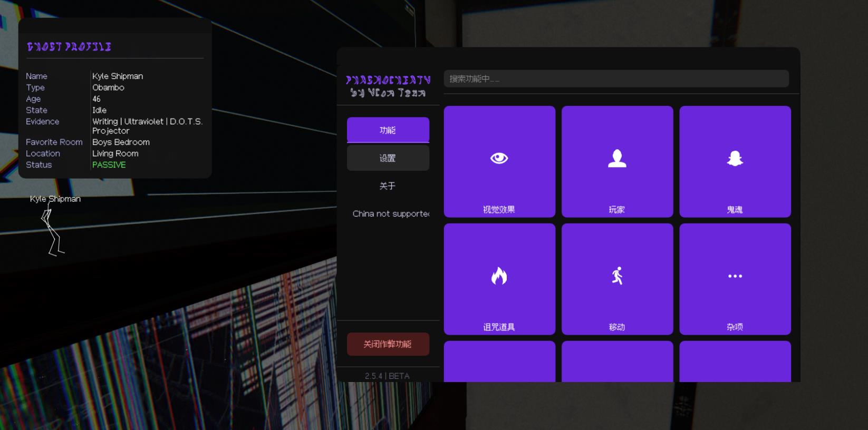
Task: Select the China not supported sidebar entry
Action: pos(391,213)
